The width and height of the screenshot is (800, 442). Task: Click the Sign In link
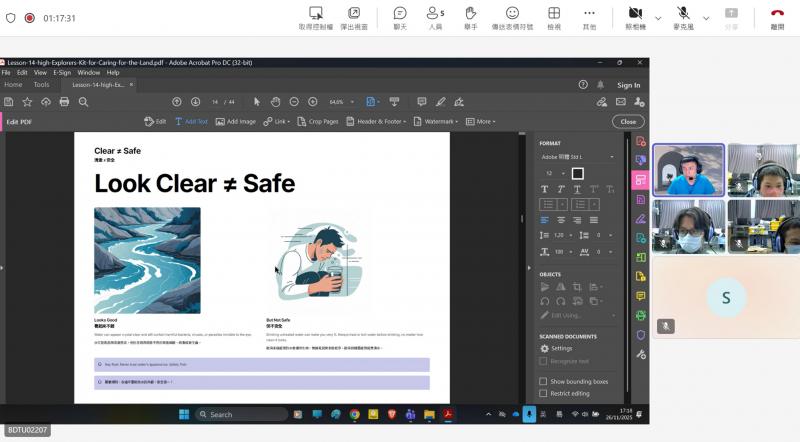coord(628,85)
